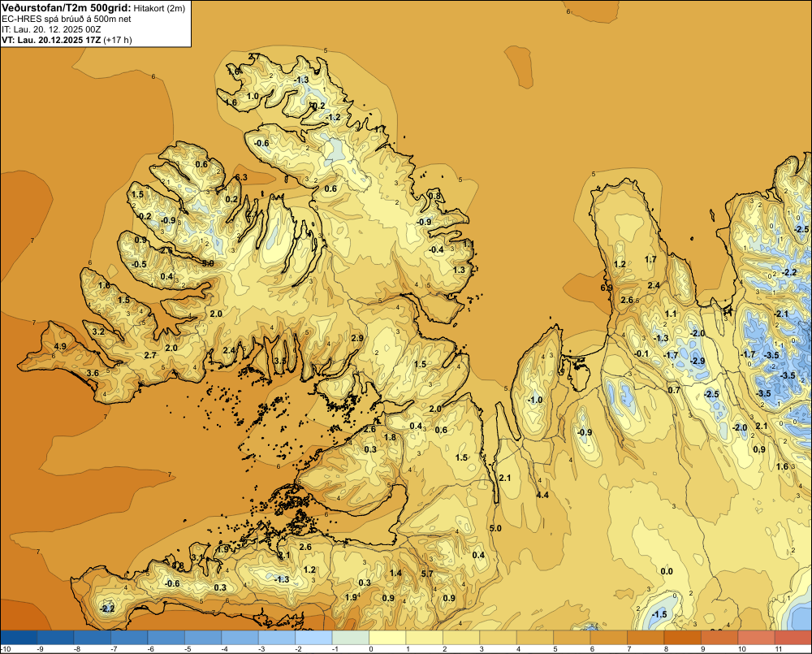This screenshot has height=654, width=812.
Task: Click the 6.9 temperature value on map
Action: (x=607, y=288)
